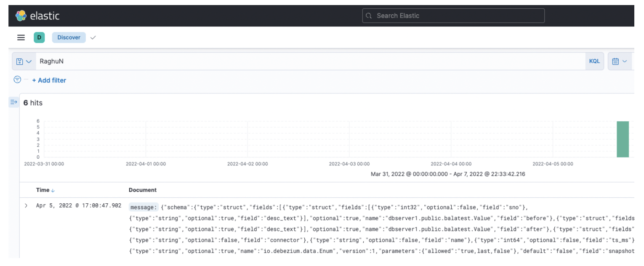
Task: Click the green histogram bar
Action: 623,139
